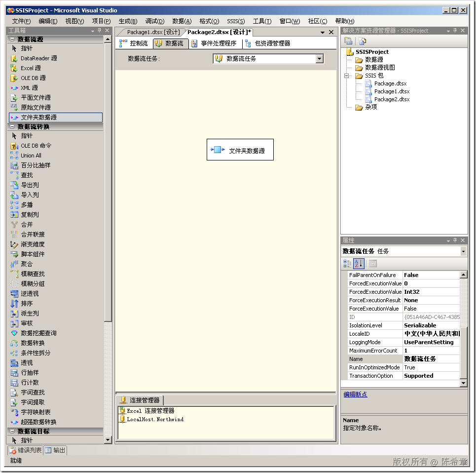The height and width of the screenshot is (473, 476).
Task: Select the 多播 transformation
Action: click(27, 205)
